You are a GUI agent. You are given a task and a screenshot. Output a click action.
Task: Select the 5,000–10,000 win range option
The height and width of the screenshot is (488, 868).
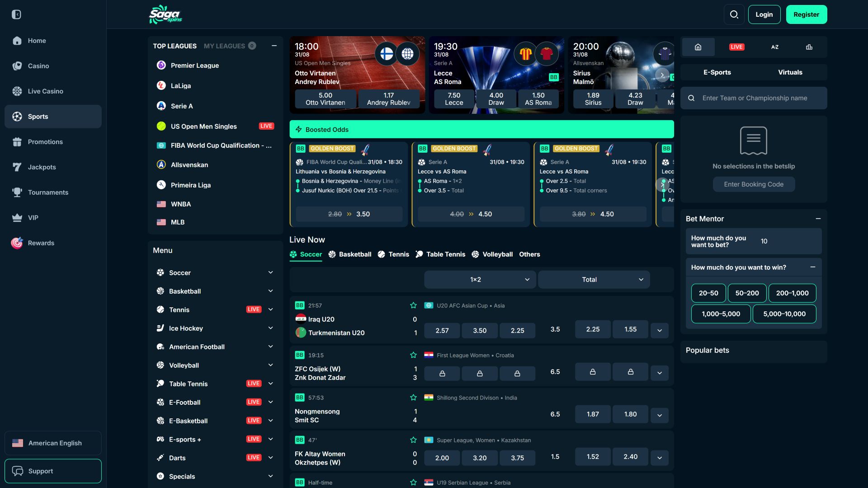[x=784, y=314]
